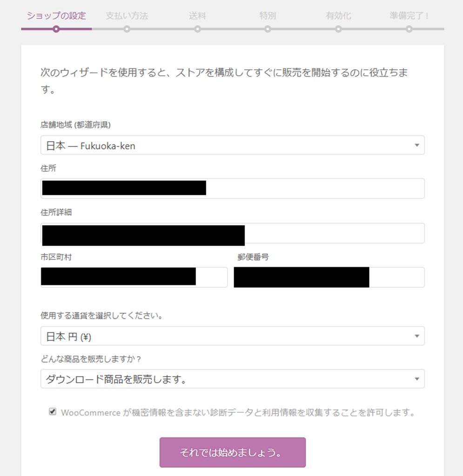Viewport: 463px width, 476px height.
Task: Click the 送料 progress step dot
Action: [198, 29]
